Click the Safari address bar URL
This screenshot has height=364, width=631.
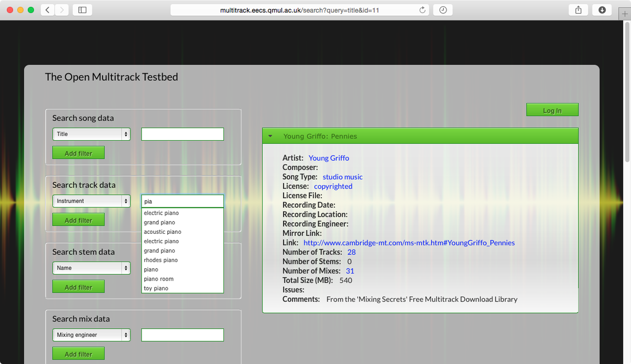(299, 10)
